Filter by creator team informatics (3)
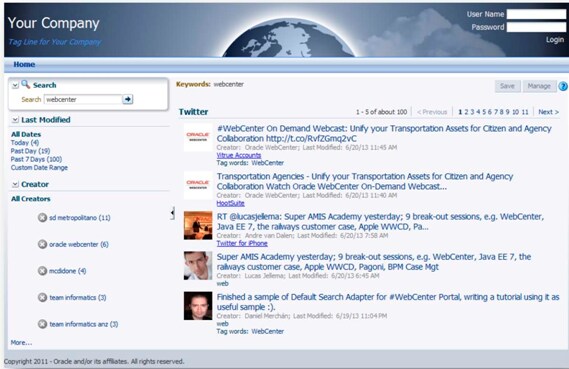 [78, 298]
